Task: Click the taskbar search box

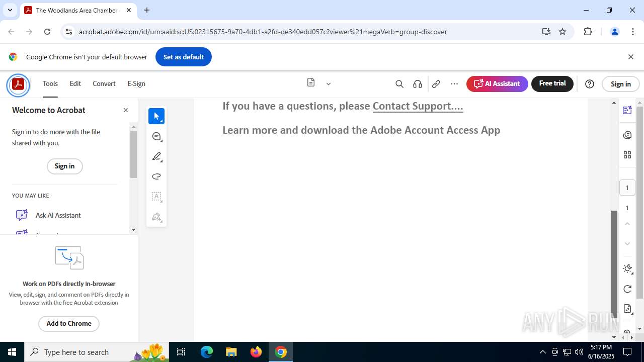Action: tap(97, 352)
